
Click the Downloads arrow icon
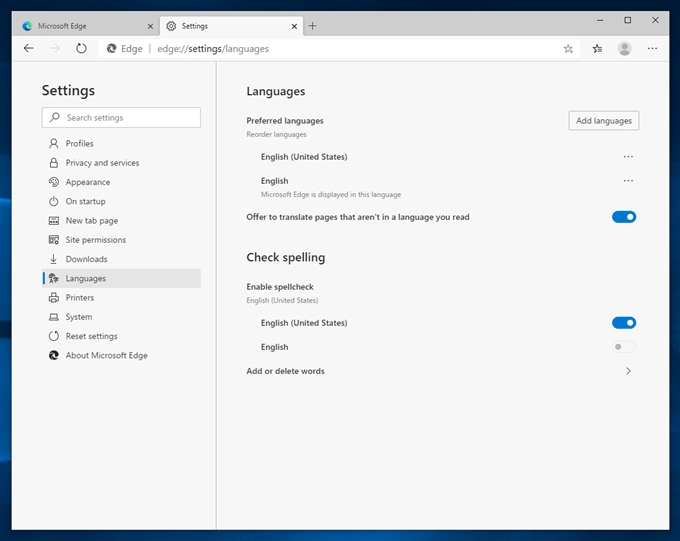(x=54, y=259)
